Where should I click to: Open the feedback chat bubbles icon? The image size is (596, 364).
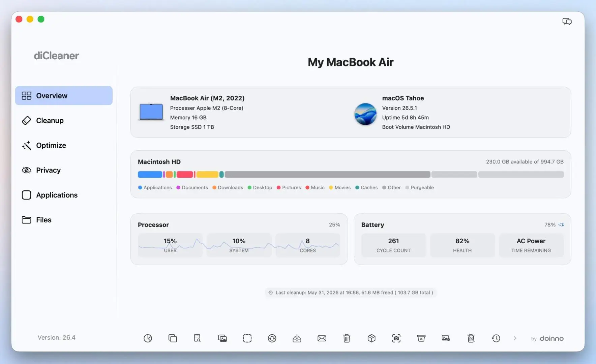coord(567,22)
